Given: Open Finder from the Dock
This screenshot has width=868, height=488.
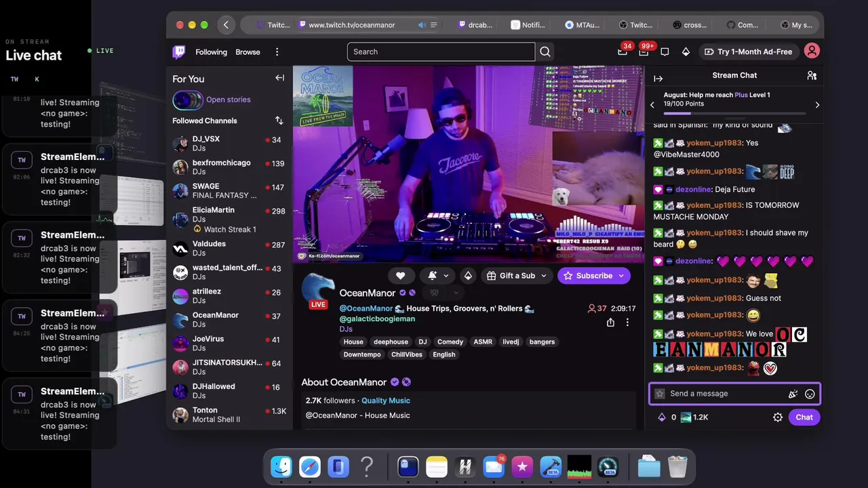Looking at the screenshot, I should pos(281,467).
